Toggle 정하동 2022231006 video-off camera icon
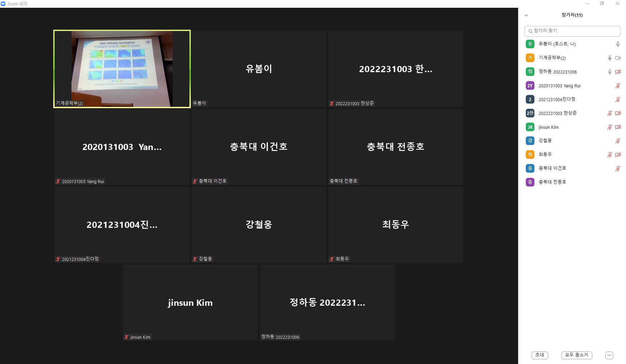The height and width of the screenshot is (364, 626). pyautogui.click(x=618, y=72)
